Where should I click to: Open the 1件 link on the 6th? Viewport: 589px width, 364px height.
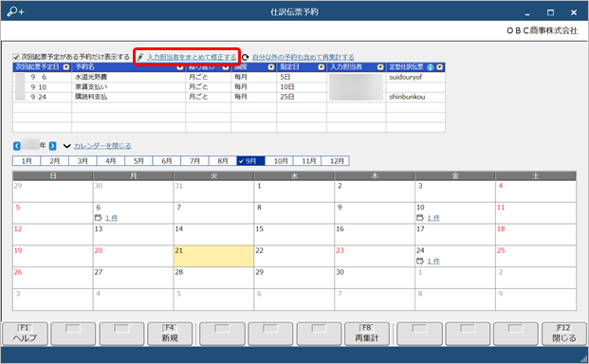112,218
